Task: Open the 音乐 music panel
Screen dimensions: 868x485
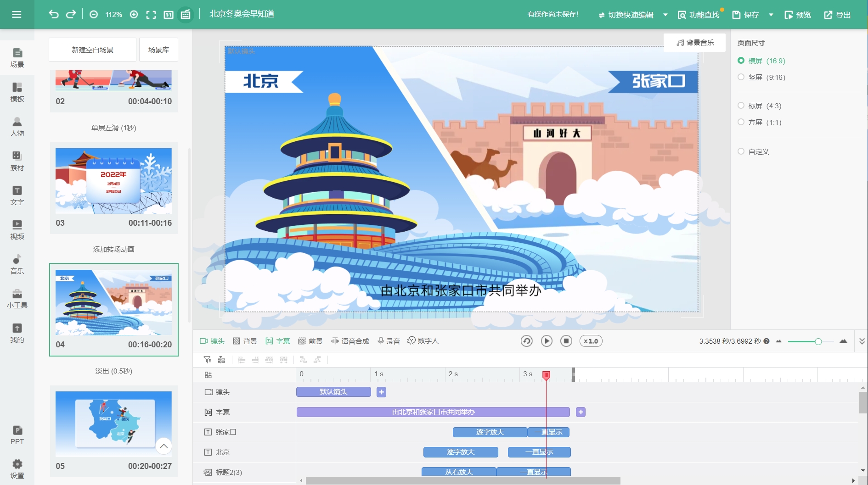Action: tap(17, 264)
